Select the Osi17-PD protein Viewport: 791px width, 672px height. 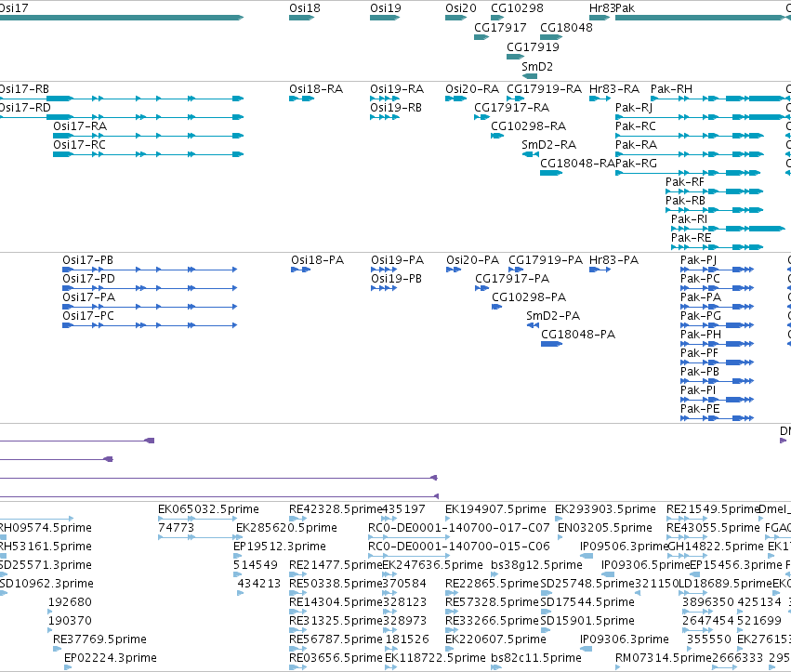point(150,288)
